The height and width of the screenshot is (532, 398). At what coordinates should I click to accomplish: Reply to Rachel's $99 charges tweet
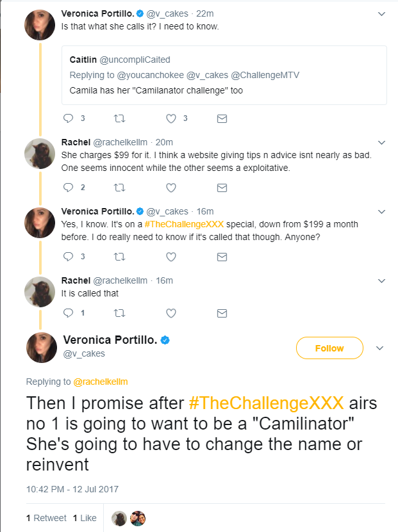(69, 188)
